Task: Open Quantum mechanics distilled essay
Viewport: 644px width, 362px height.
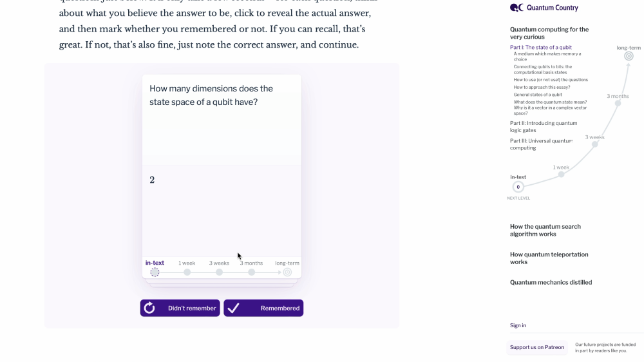Action: [551, 282]
